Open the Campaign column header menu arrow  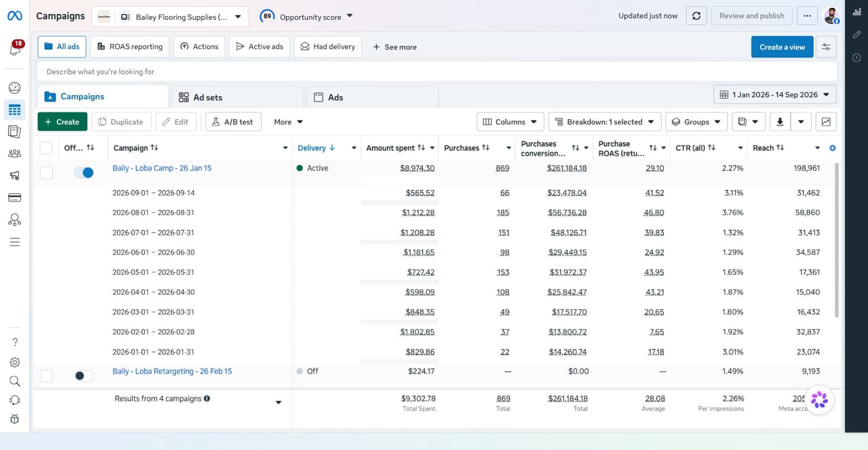(x=285, y=148)
